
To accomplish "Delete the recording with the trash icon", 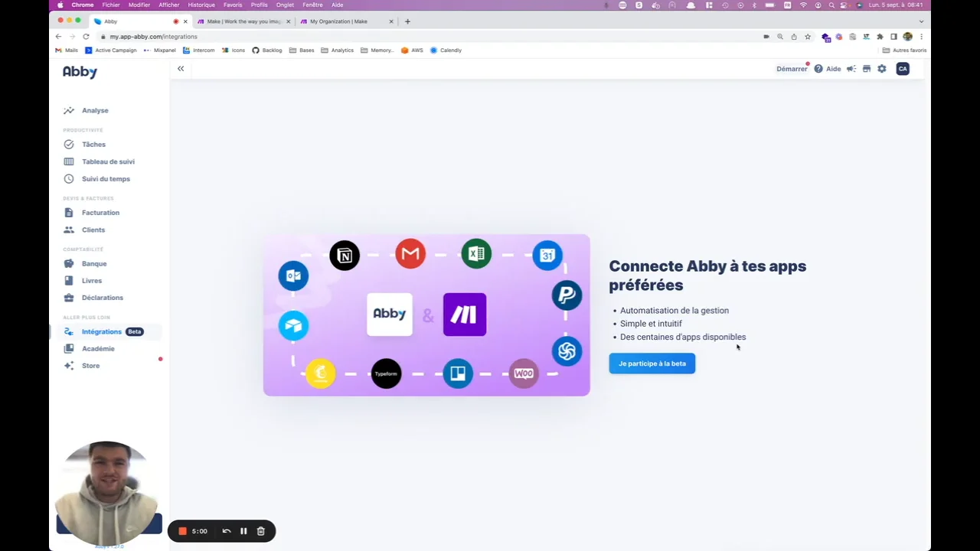I will pos(260,531).
